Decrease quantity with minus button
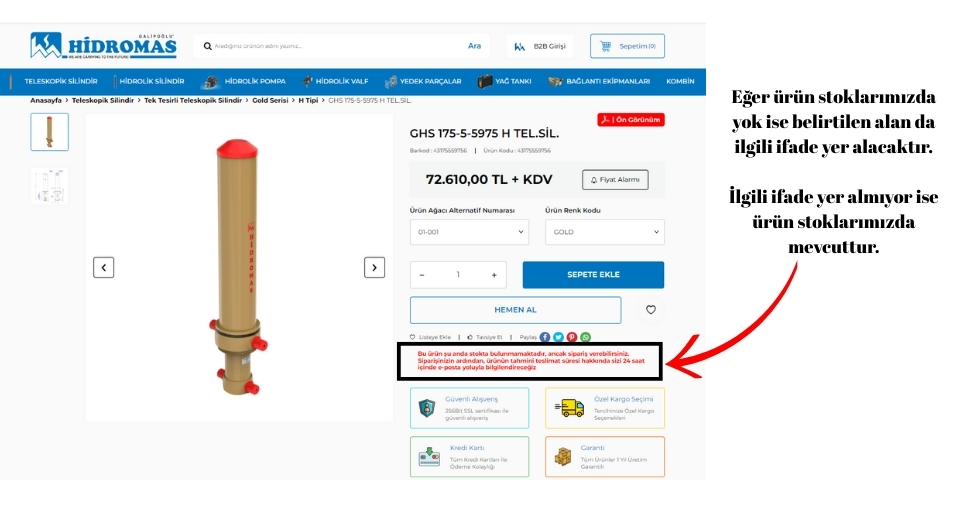This screenshot has width=960, height=516. pos(422,275)
